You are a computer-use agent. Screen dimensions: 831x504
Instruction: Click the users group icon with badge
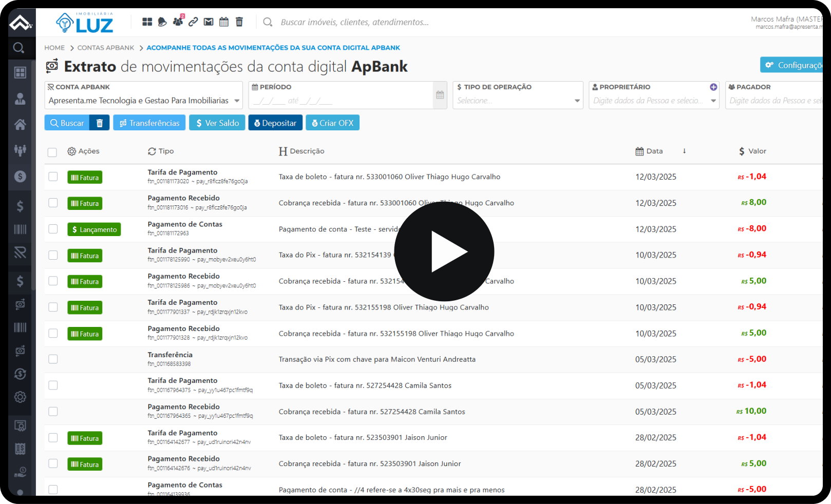click(x=178, y=22)
